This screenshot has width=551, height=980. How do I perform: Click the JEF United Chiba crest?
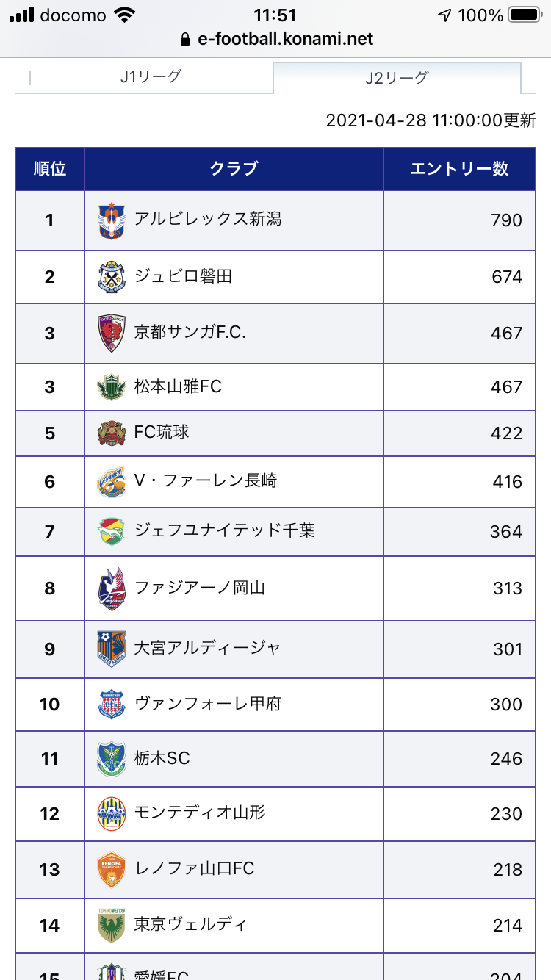[x=112, y=531]
